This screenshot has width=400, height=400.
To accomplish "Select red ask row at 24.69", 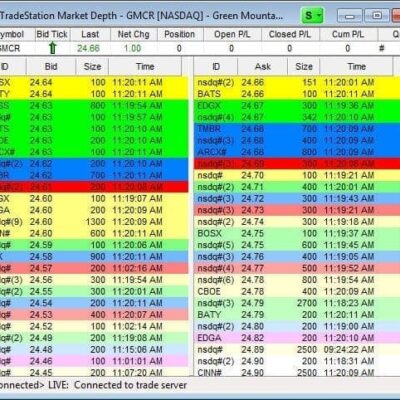I will (x=297, y=164).
